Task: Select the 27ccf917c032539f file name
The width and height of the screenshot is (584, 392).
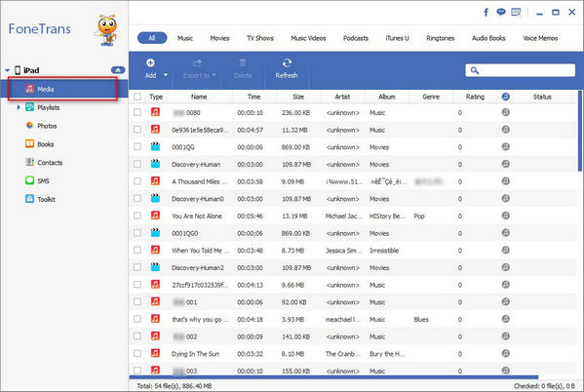Action: click(x=200, y=285)
